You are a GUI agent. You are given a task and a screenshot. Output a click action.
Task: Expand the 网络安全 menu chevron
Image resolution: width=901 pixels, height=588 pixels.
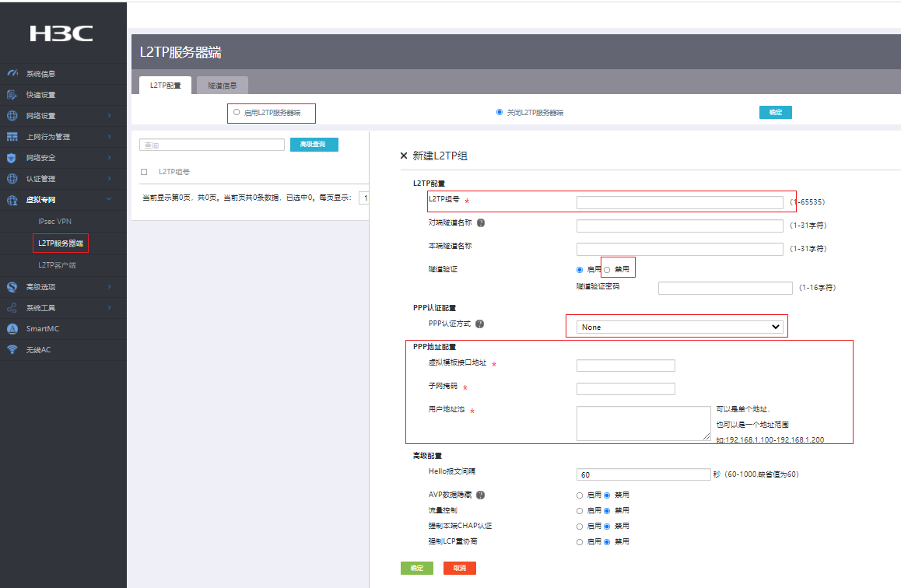pyautogui.click(x=109, y=157)
